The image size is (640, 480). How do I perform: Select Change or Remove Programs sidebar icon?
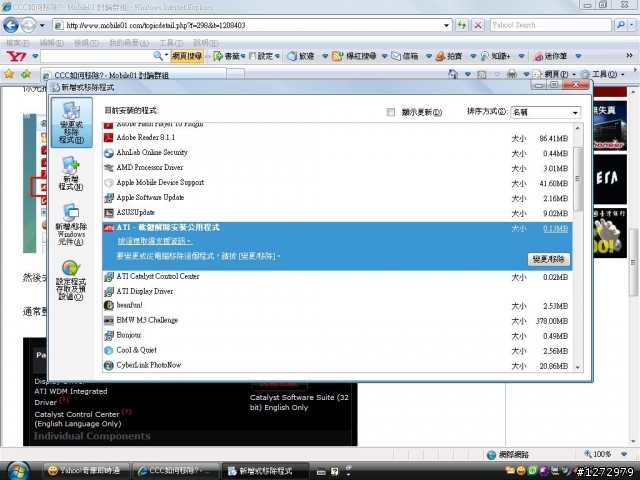point(71,122)
